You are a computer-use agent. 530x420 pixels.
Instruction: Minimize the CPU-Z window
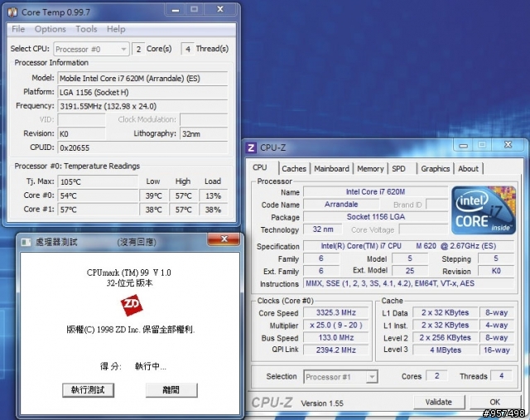pos(463,145)
